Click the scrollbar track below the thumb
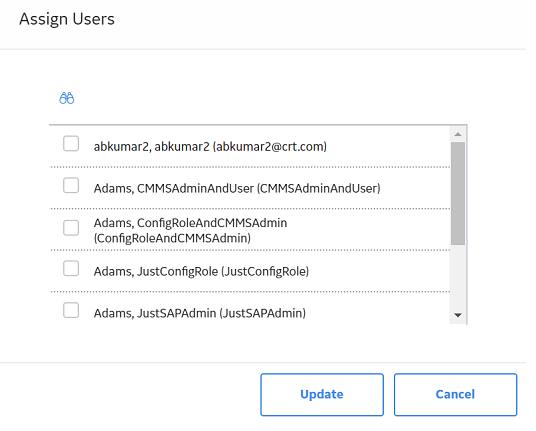The image size is (536, 431). [458, 276]
